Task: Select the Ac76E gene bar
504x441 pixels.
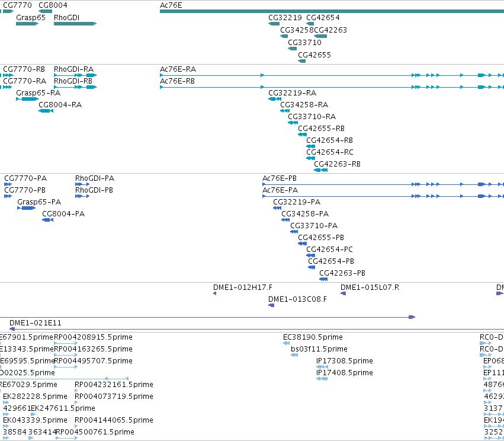Action: pos(332,11)
